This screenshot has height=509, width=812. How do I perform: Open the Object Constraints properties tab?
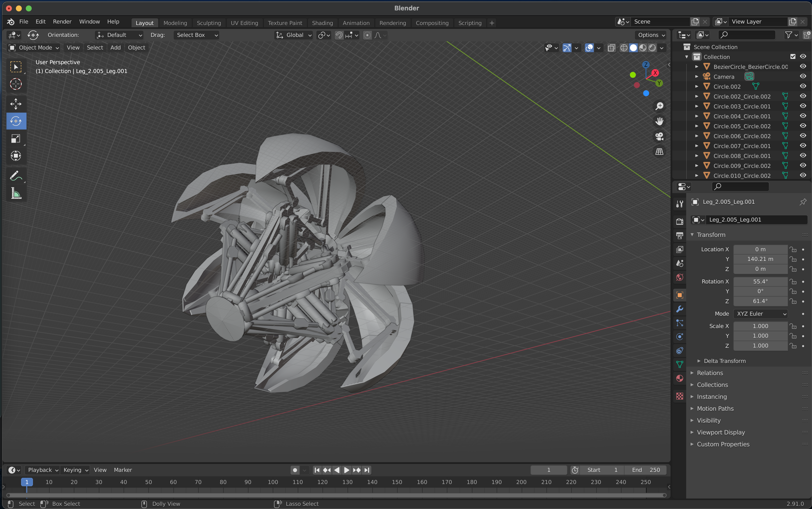coord(680,351)
